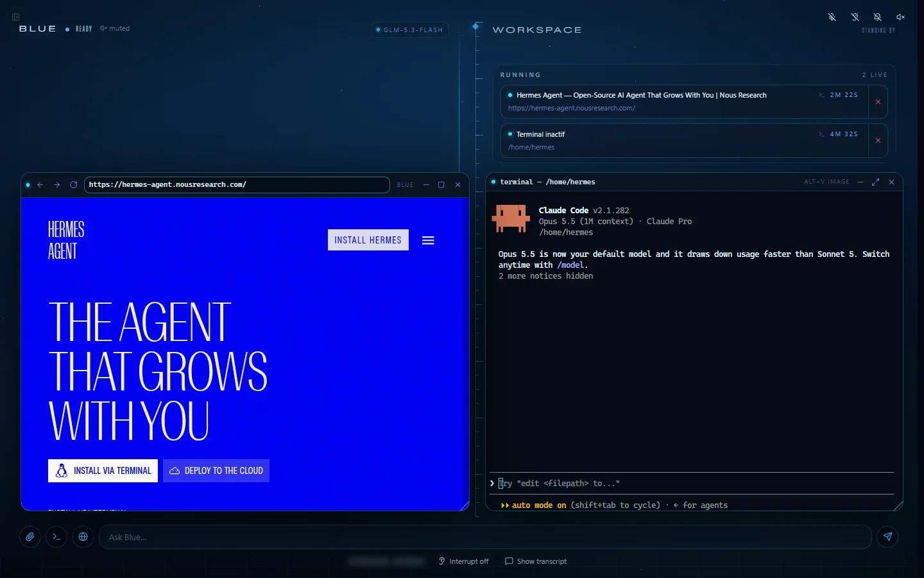
Task: Click the /home/hermes path under Terminal inactif
Action: pos(531,148)
